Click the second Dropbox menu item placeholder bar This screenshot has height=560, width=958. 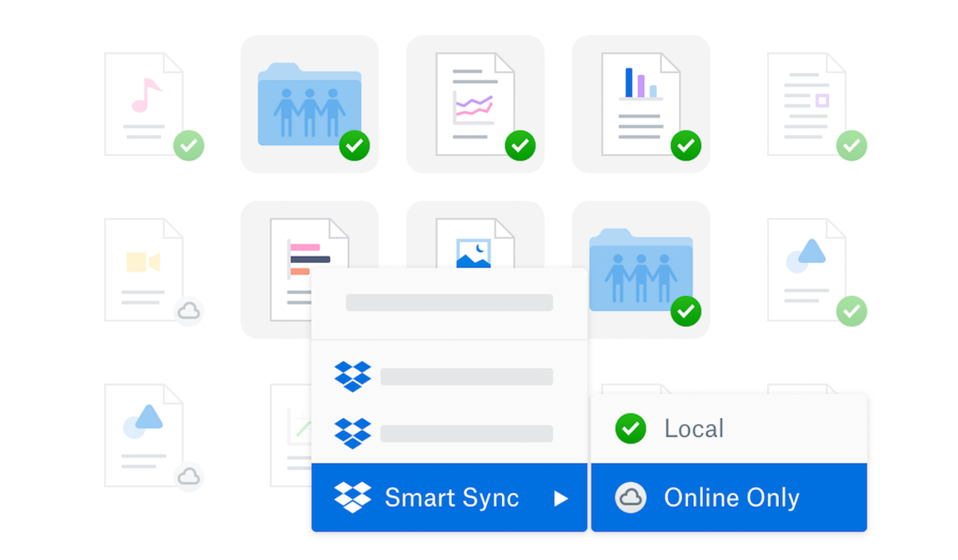click(466, 433)
